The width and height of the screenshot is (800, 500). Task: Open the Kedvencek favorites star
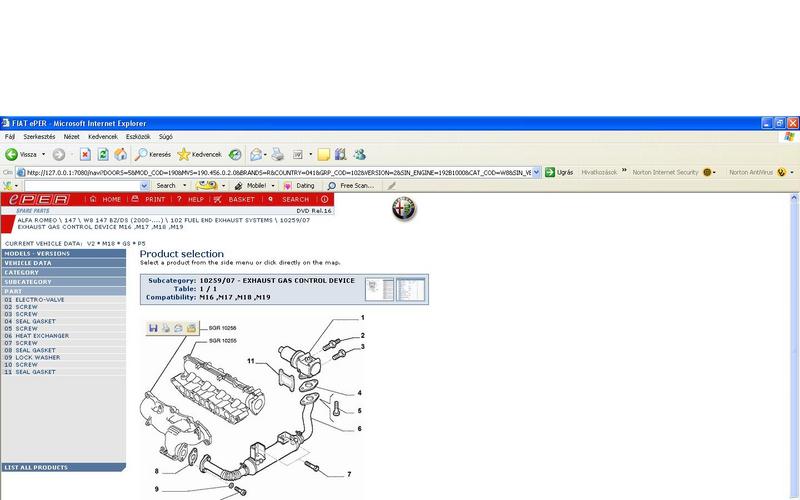[x=199, y=154]
